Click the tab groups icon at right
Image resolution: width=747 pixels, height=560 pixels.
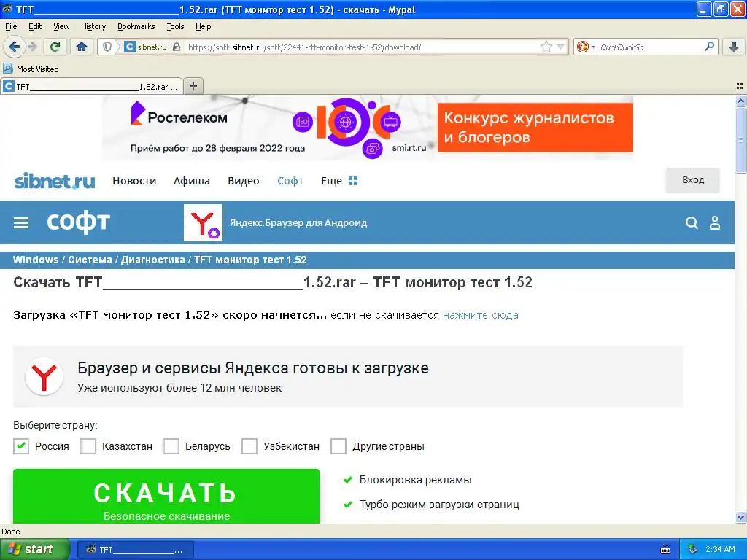[740, 86]
